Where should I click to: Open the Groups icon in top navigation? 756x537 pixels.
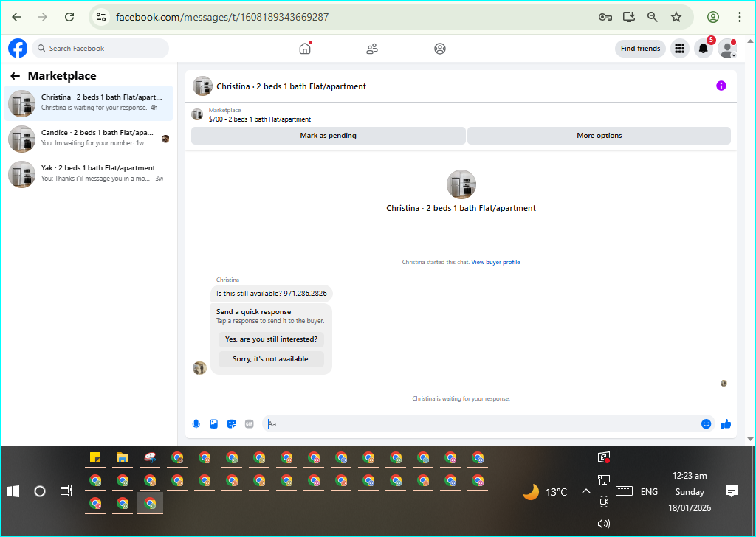440,49
